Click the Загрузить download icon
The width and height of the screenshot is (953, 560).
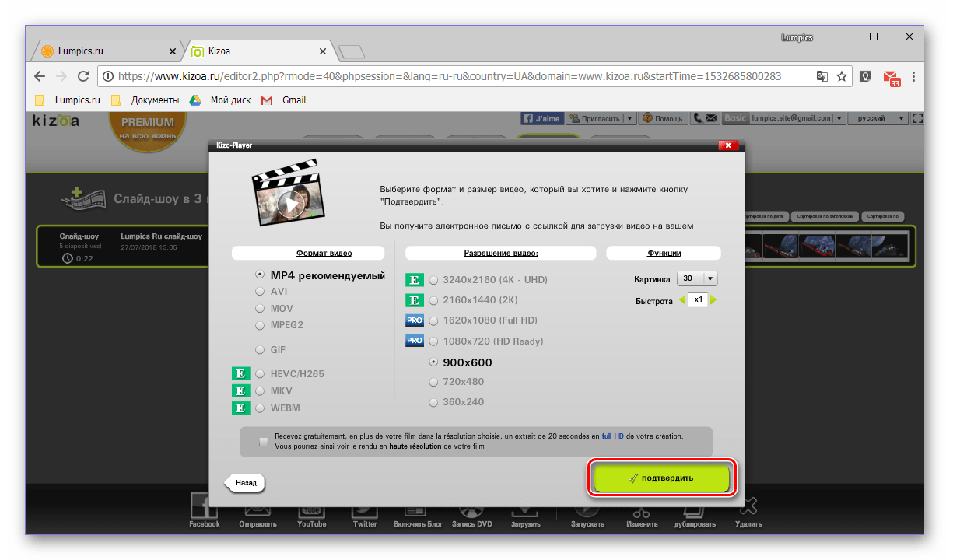coord(526,509)
